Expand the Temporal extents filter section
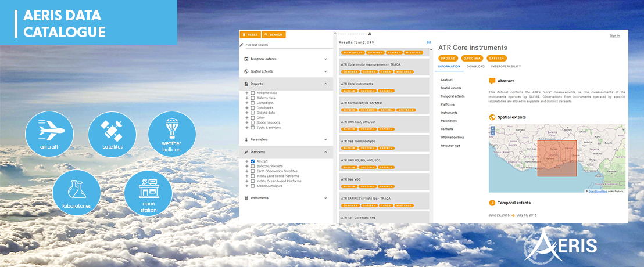Image resolution: width=644 pixels, height=267 pixels. (325, 59)
